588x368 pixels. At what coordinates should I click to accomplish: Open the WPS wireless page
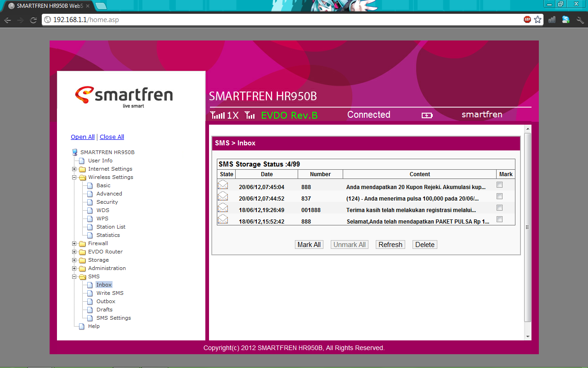[x=102, y=218]
